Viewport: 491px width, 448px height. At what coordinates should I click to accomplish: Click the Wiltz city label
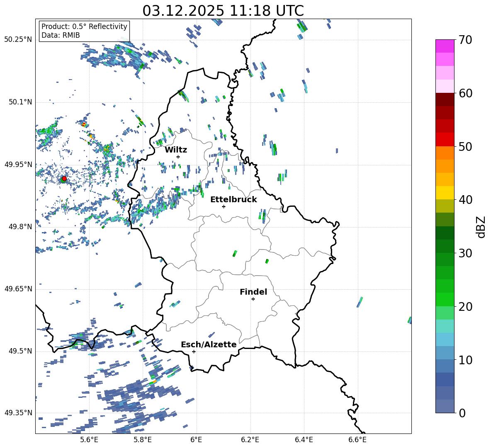point(176,150)
